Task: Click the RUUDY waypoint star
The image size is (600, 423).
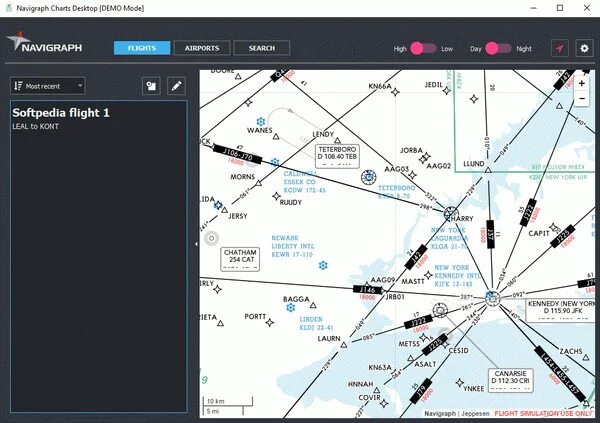Action: pyautogui.click(x=276, y=196)
